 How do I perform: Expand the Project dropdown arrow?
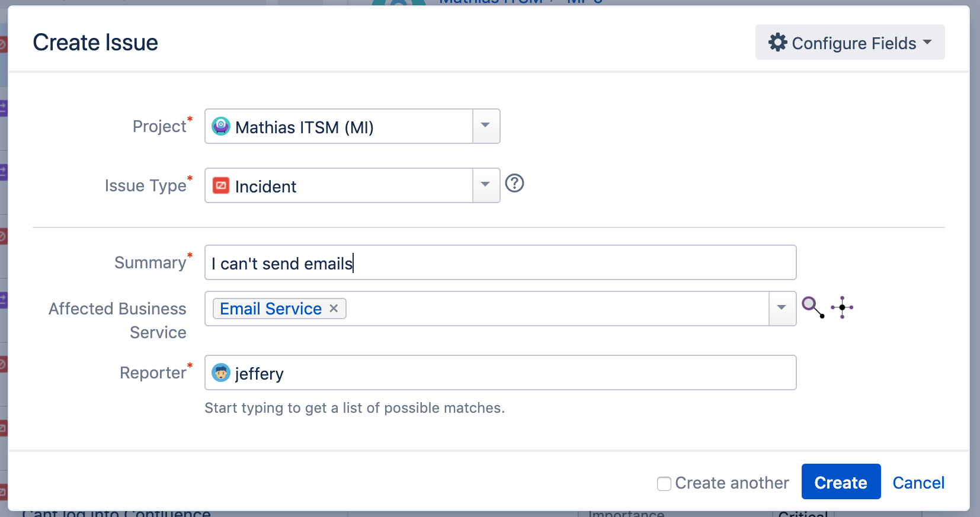486,126
